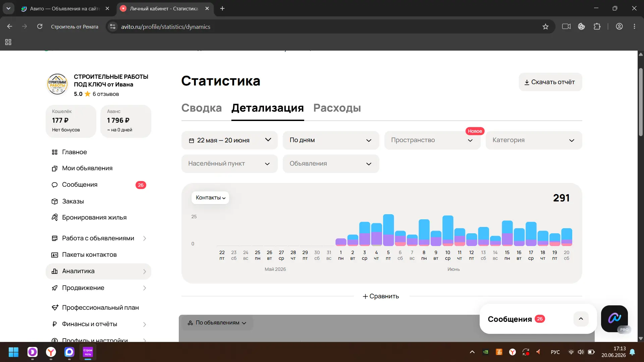Viewport: 644px width, 362px height.
Task: Click the site info icon in the address bar
Action: pyautogui.click(x=113, y=26)
